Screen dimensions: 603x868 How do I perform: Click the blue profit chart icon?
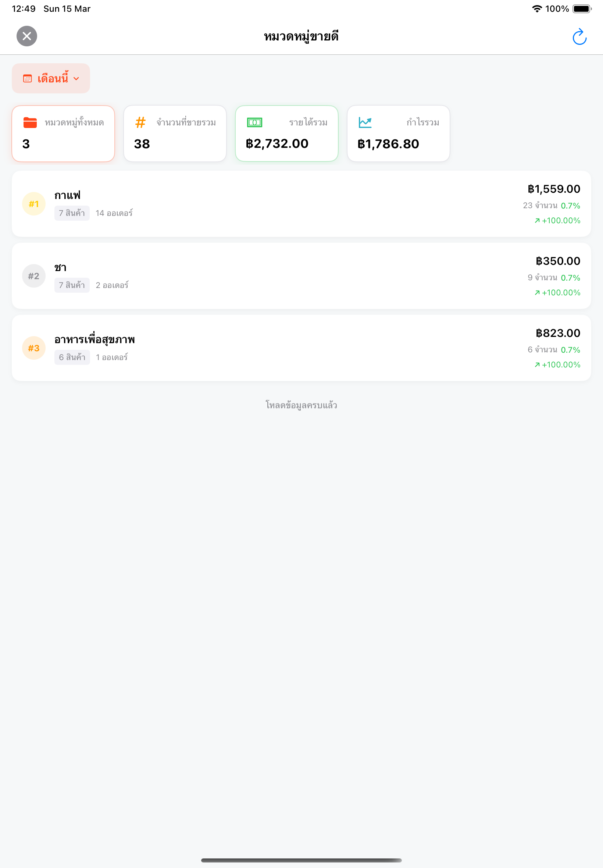(365, 122)
